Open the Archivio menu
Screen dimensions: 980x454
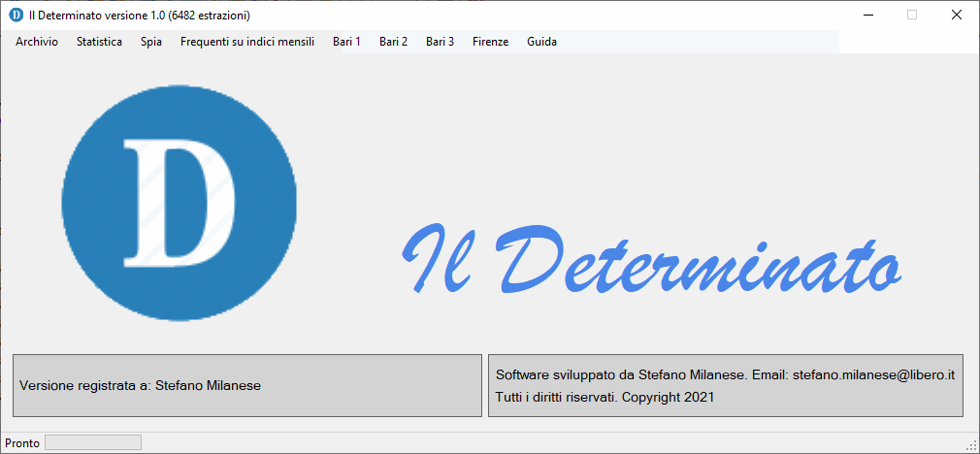click(37, 42)
